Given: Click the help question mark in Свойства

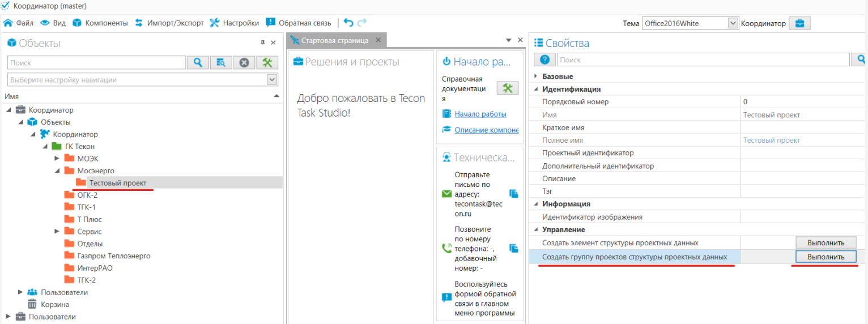Looking at the screenshot, I should coord(544,60).
